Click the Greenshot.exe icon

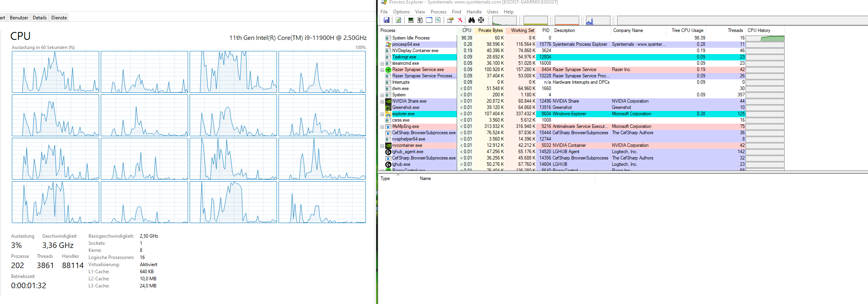click(x=388, y=107)
